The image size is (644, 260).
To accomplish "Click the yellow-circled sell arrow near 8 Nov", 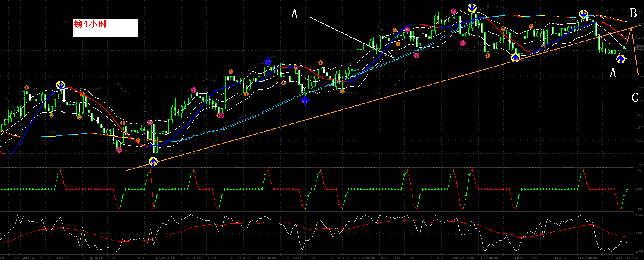I will click(584, 14).
